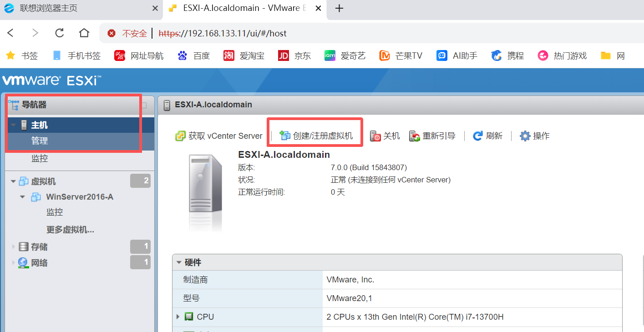The image size is (644, 332).
Task: Click the VMware, Inc. manufacturer value
Action: coord(350,280)
